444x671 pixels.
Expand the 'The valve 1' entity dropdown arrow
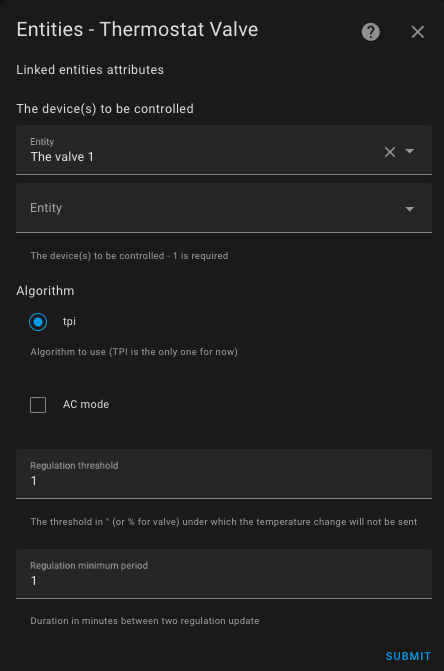coord(409,151)
